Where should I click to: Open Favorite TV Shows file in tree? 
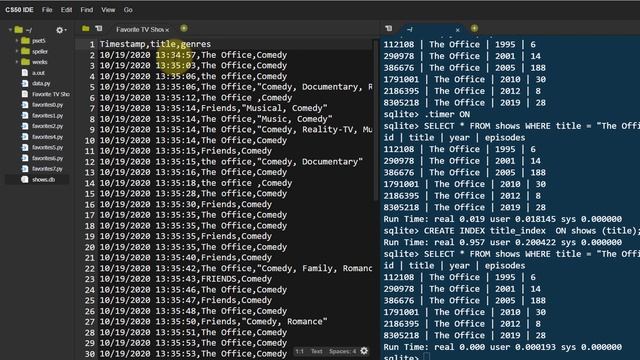(51, 94)
